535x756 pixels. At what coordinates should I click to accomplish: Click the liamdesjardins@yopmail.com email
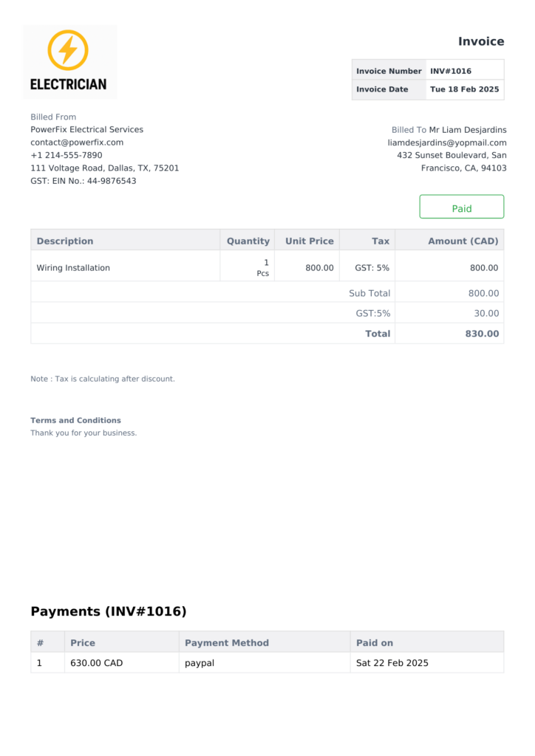pyautogui.click(x=447, y=142)
